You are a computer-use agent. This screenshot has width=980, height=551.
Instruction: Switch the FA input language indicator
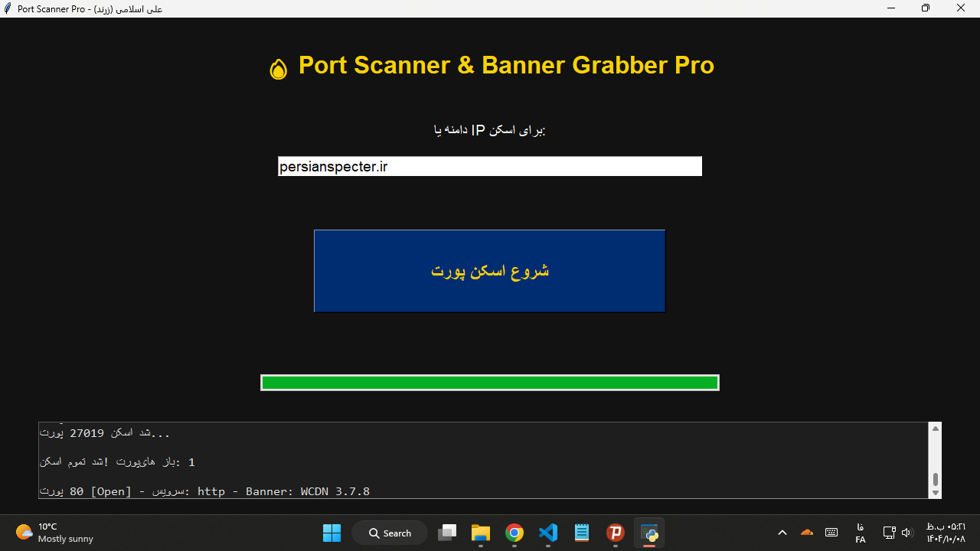coord(861,533)
